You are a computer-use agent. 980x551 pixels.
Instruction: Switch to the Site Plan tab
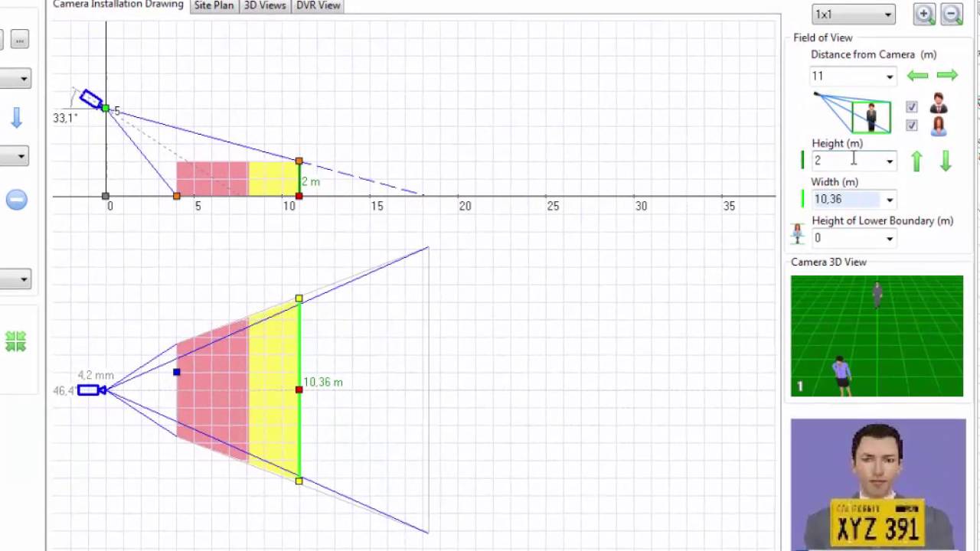(214, 5)
